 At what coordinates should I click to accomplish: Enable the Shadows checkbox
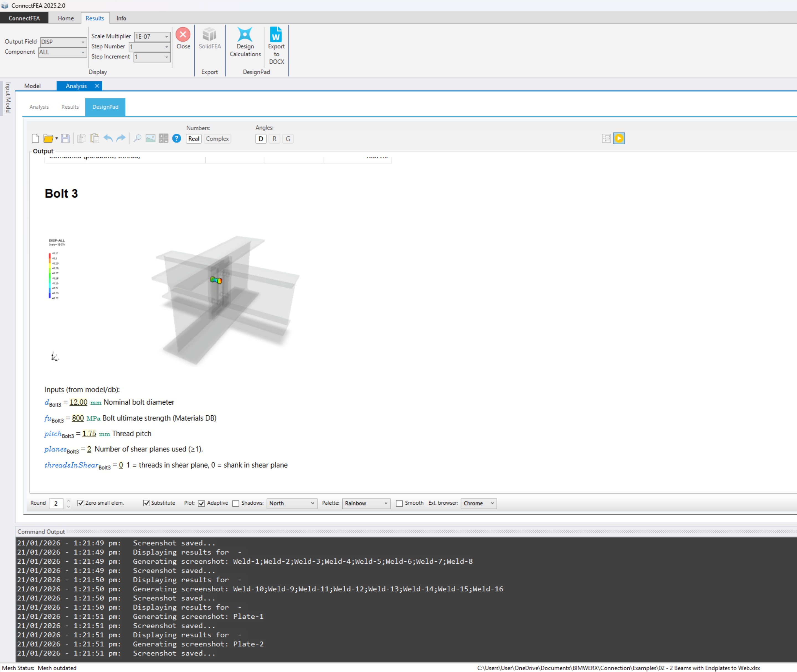pos(236,503)
